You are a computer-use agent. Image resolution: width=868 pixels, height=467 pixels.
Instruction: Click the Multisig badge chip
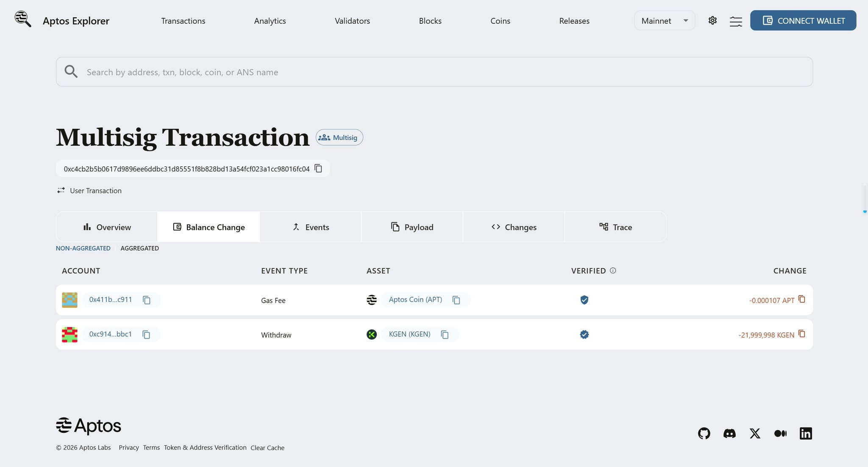click(339, 137)
